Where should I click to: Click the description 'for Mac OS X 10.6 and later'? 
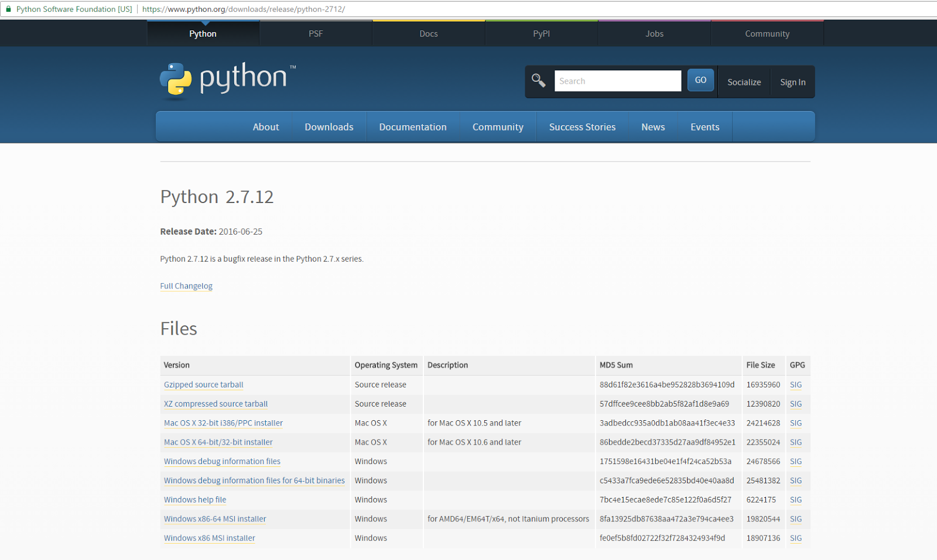pos(474,442)
